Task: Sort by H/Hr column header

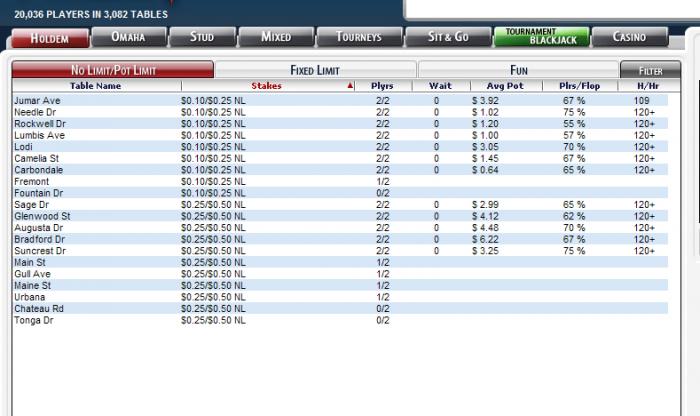Action: pos(648,86)
